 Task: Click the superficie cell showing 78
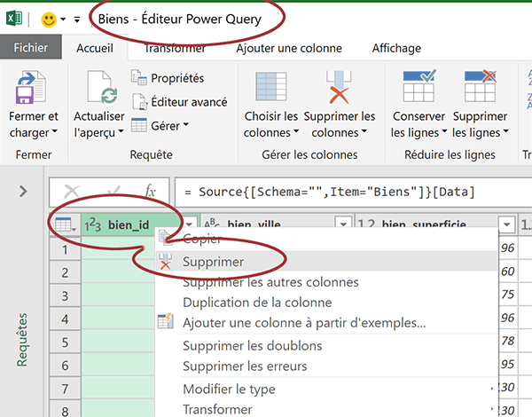point(507,341)
